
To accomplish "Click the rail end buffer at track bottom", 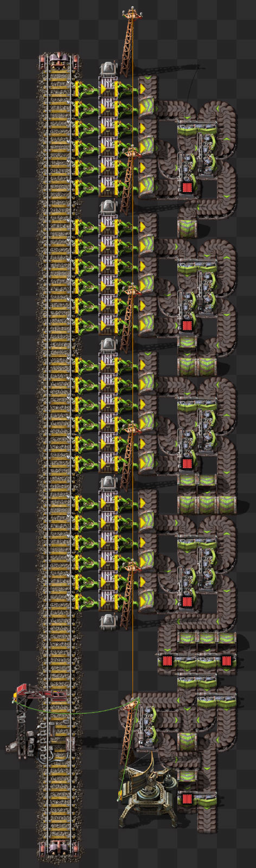I will click(60, 848).
